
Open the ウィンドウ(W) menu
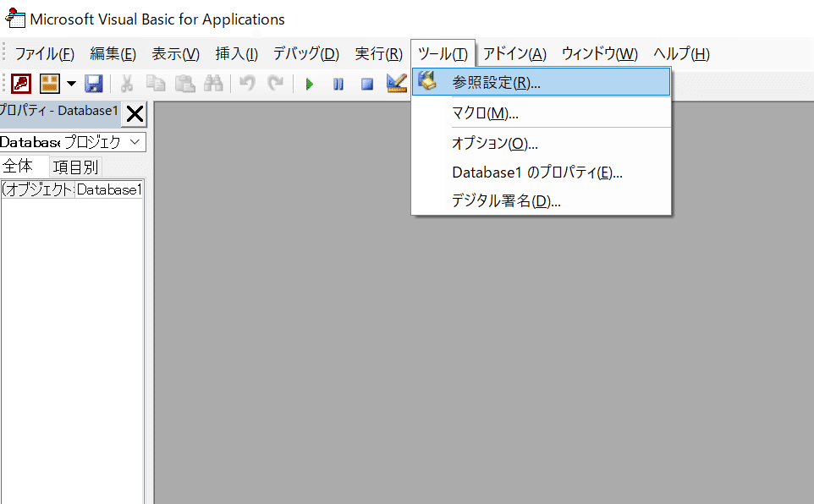coord(600,53)
